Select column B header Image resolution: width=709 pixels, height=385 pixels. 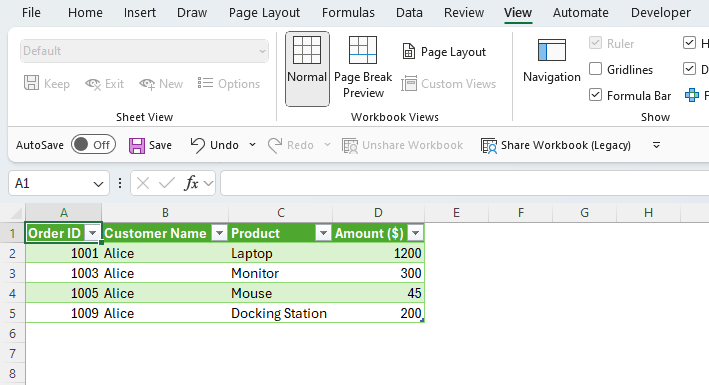[x=165, y=213]
